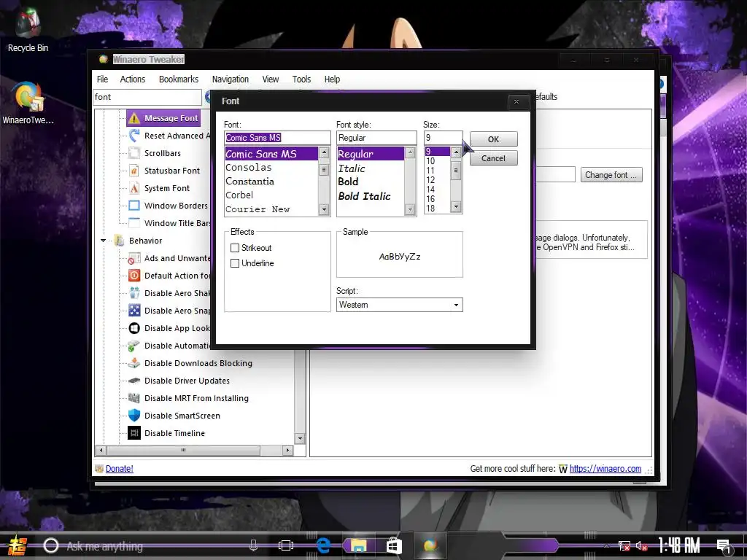Select size 12 in the size list
Screen dimensions: 747x560
coord(430,180)
